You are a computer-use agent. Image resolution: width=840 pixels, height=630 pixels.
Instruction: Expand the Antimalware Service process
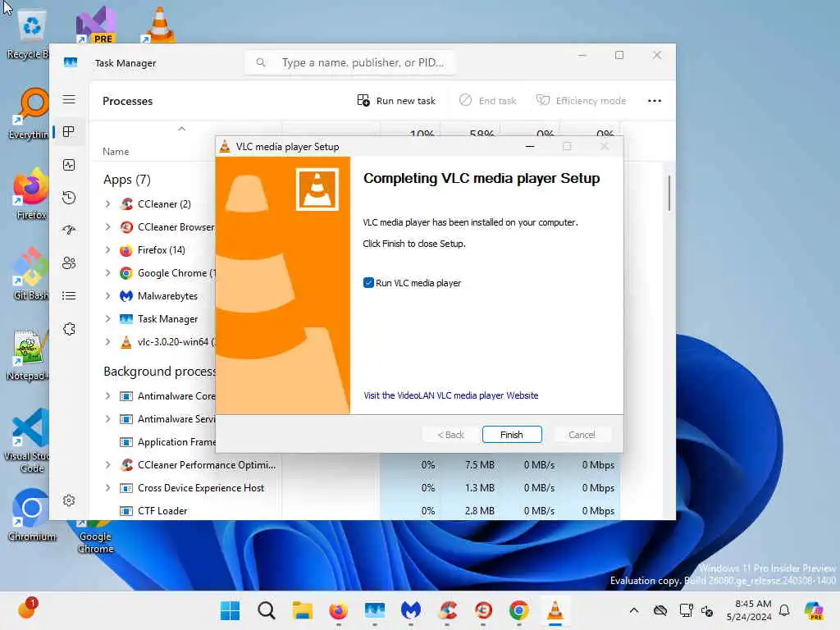coord(107,419)
